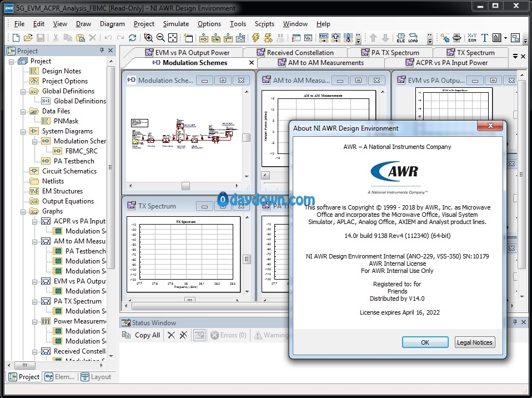Toggle the Project panel pin
Screen dimensions: 532x398
tap(102, 51)
